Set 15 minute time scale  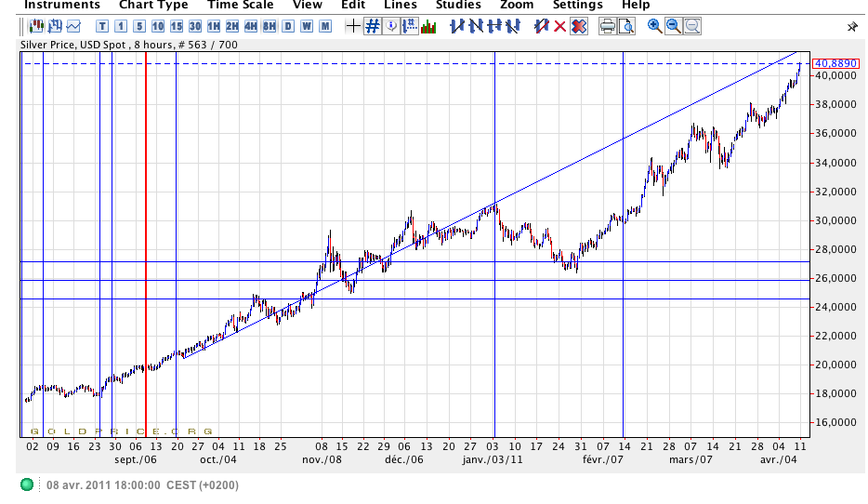[177, 26]
